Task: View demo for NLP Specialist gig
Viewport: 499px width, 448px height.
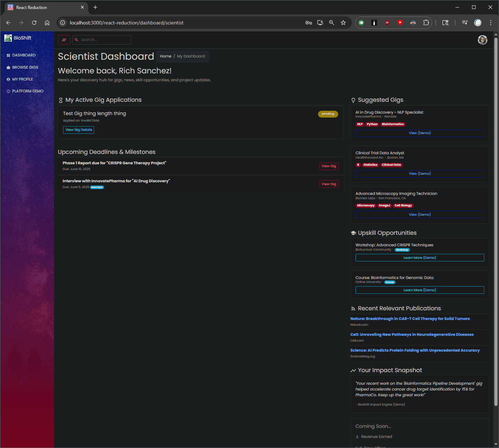Action: [x=419, y=133]
